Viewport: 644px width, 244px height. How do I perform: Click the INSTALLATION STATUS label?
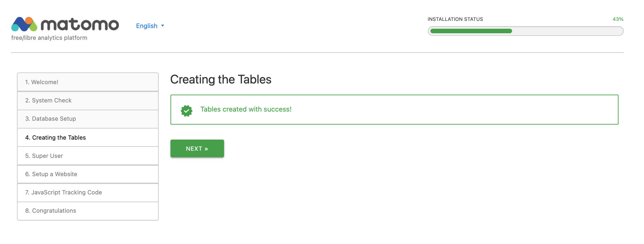(x=455, y=19)
